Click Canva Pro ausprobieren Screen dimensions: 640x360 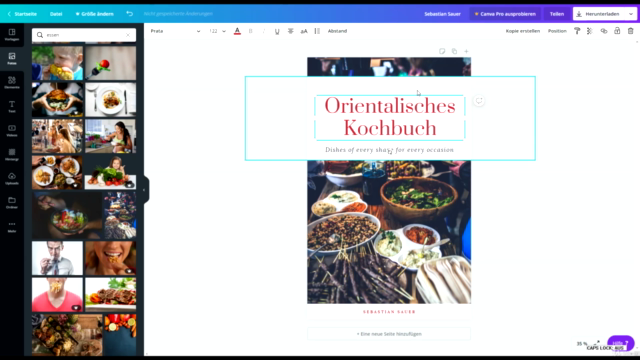click(505, 14)
